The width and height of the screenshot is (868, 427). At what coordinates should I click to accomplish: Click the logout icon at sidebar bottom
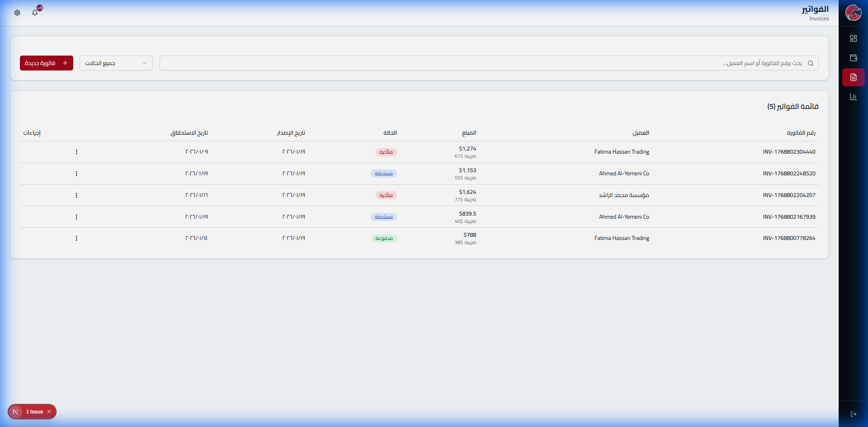(x=853, y=414)
